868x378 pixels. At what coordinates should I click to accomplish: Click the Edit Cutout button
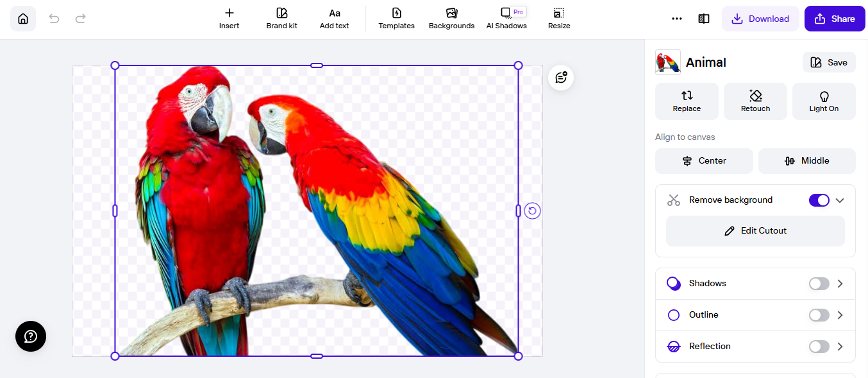(x=755, y=230)
